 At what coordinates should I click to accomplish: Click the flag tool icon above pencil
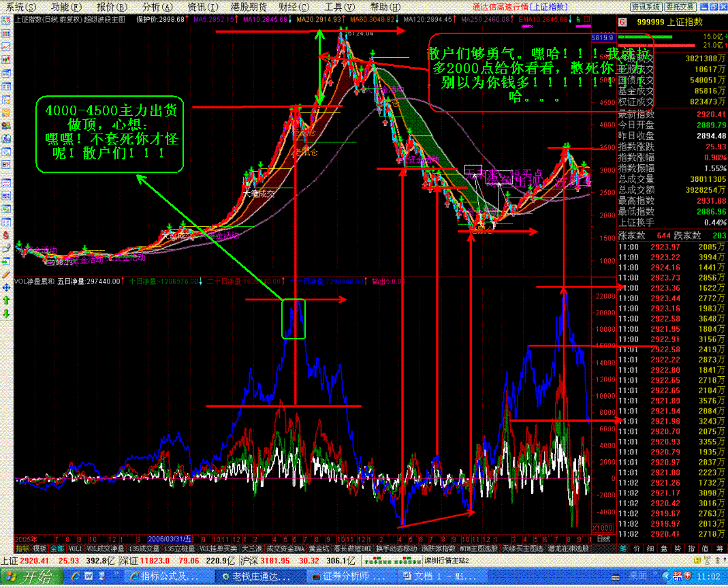6,248
